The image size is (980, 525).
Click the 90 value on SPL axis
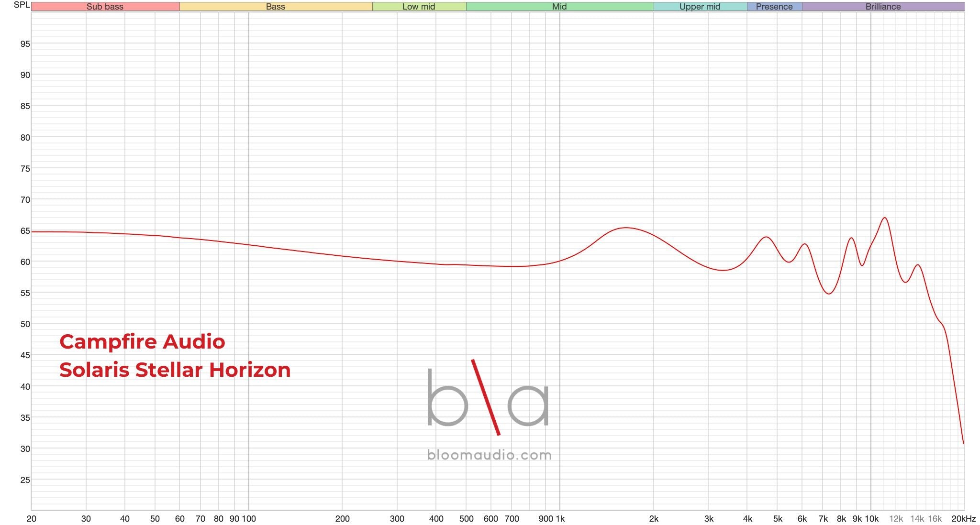pyautogui.click(x=25, y=75)
